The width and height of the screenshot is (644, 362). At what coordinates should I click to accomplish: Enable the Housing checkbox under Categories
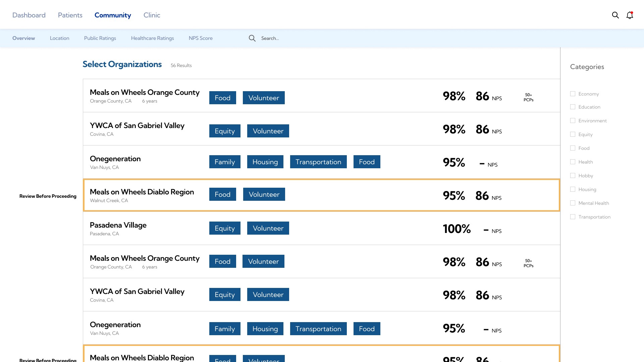tap(573, 189)
